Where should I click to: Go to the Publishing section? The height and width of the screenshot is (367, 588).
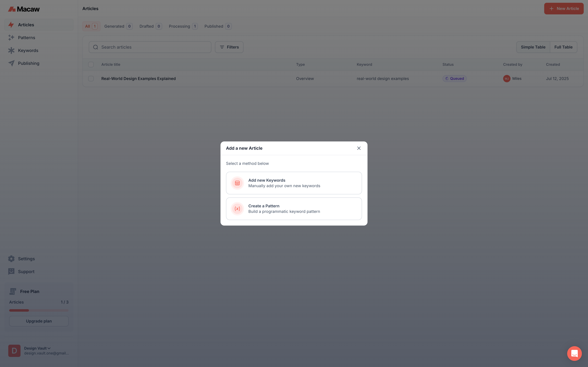pos(28,63)
